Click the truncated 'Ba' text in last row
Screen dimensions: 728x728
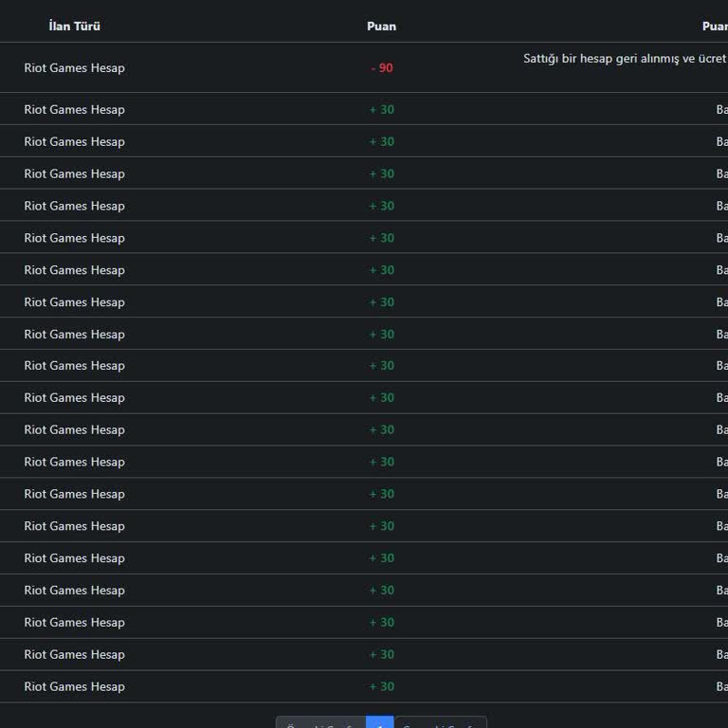721,687
